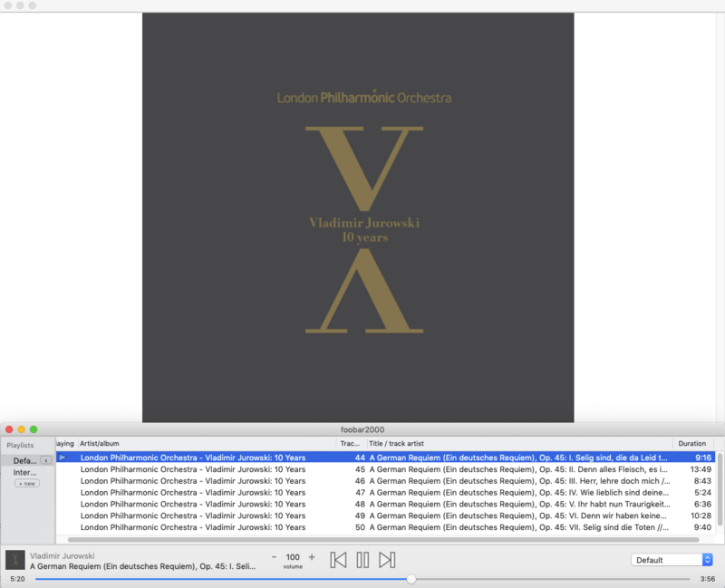Click the seek bar position knob
Viewport: 725px width, 588px height.
(411, 579)
